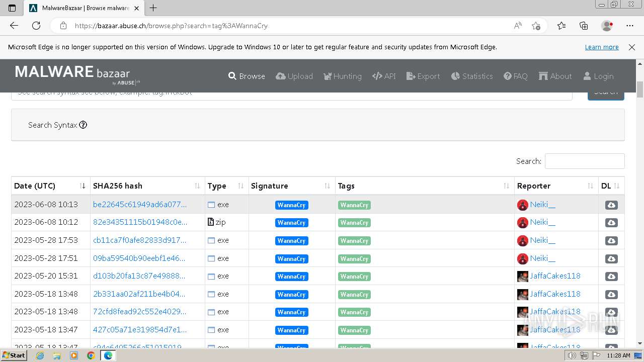Click the browser refresh icon
644x362 pixels.
(36, 26)
